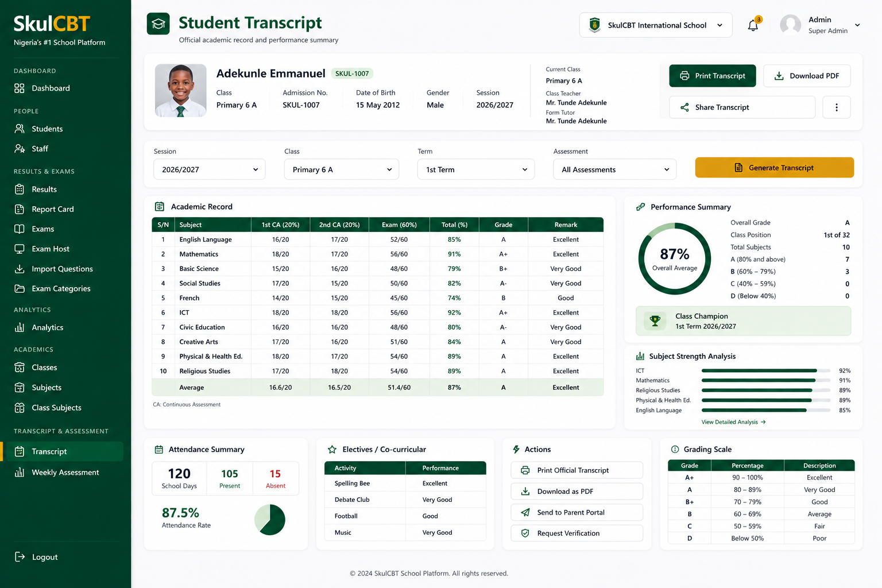Click the Download PDF button
The height and width of the screenshot is (588, 882).
(807, 76)
